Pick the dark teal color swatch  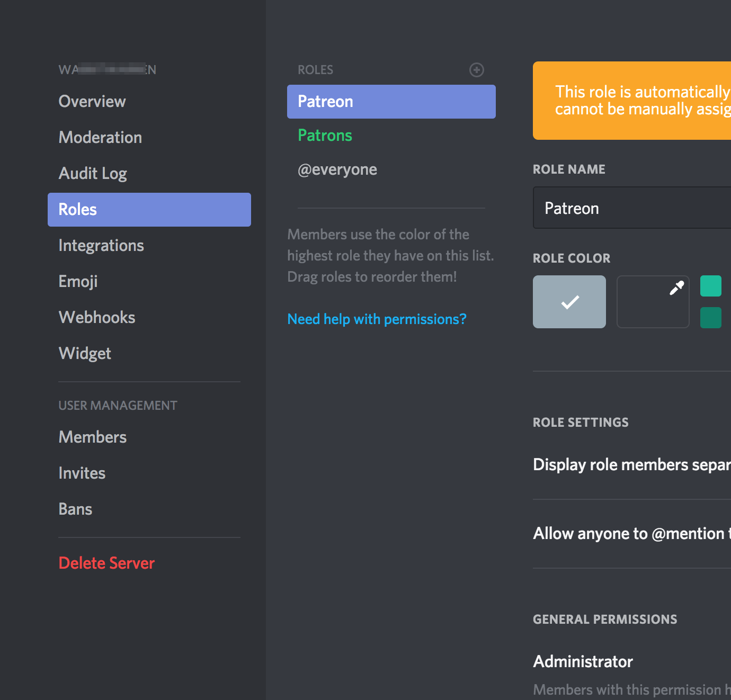point(710,318)
